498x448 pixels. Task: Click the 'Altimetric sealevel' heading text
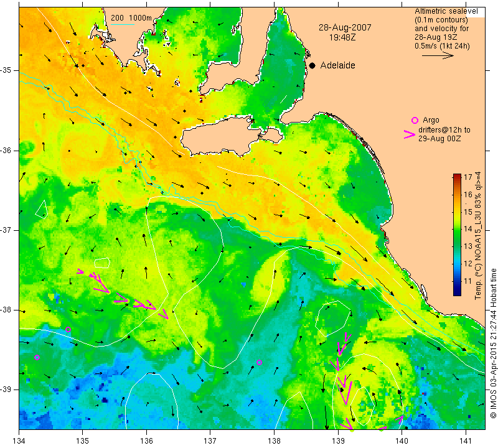[446, 11]
